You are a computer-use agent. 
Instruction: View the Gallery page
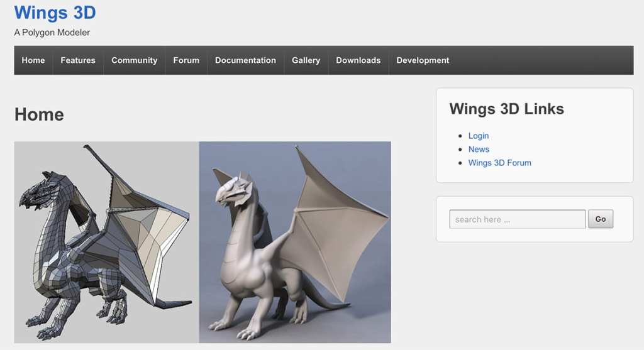[306, 60]
